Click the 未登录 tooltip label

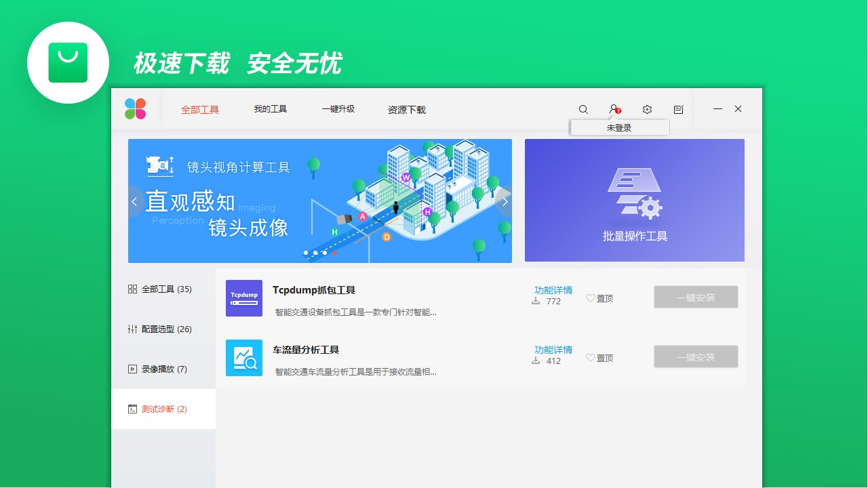(619, 127)
